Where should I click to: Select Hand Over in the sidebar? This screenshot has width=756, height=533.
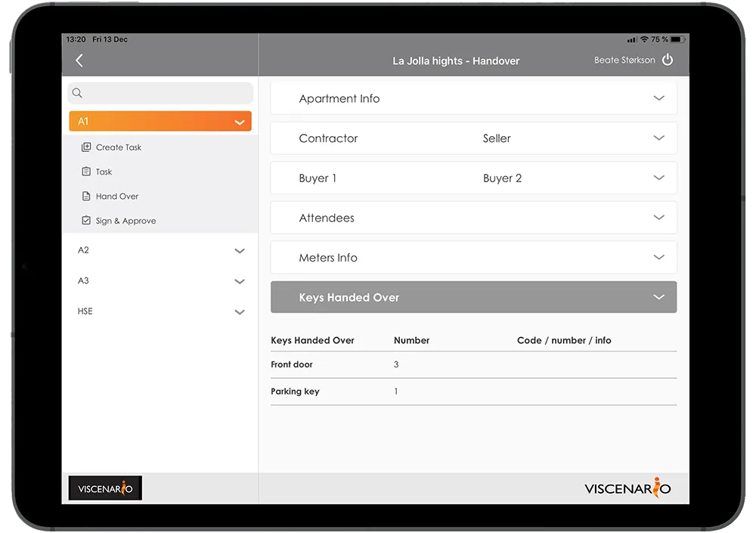117,197
